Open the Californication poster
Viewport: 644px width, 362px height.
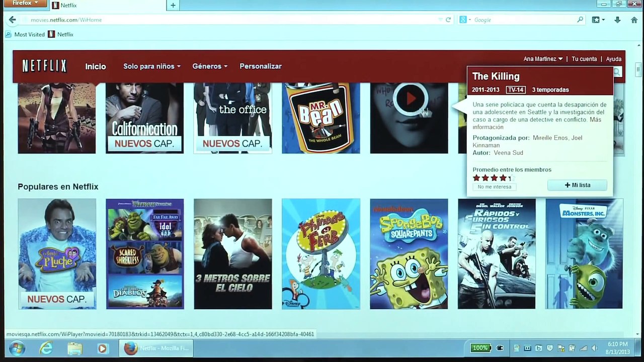point(144,118)
